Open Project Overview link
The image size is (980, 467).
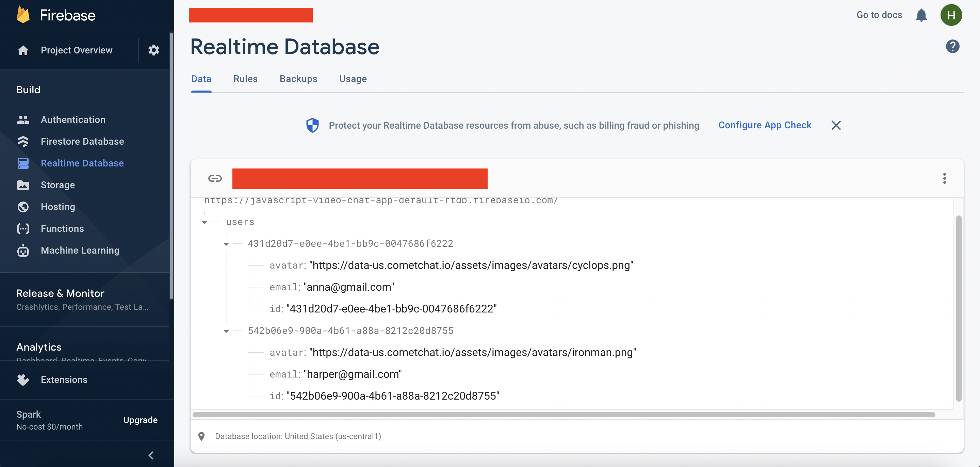pyautogui.click(x=77, y=50)
